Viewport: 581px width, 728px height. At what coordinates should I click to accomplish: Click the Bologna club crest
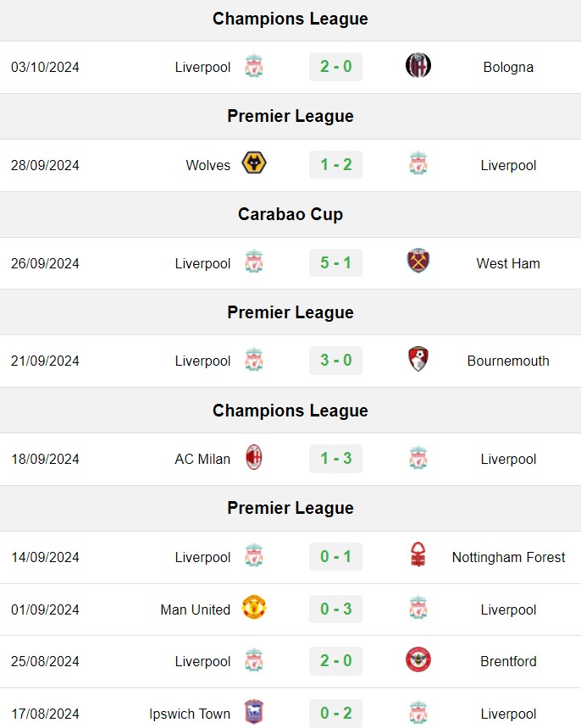pos(418,65)
